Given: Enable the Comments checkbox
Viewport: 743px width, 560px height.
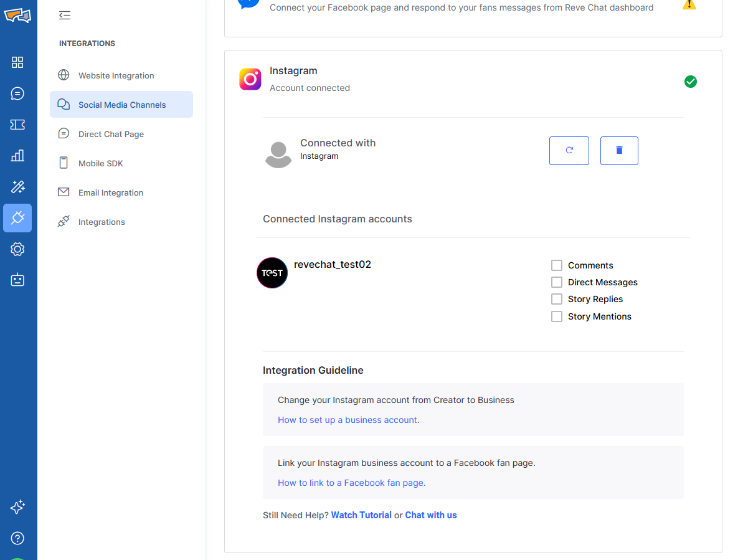Looking at the screenshot, I should click(x=557, y=265).
